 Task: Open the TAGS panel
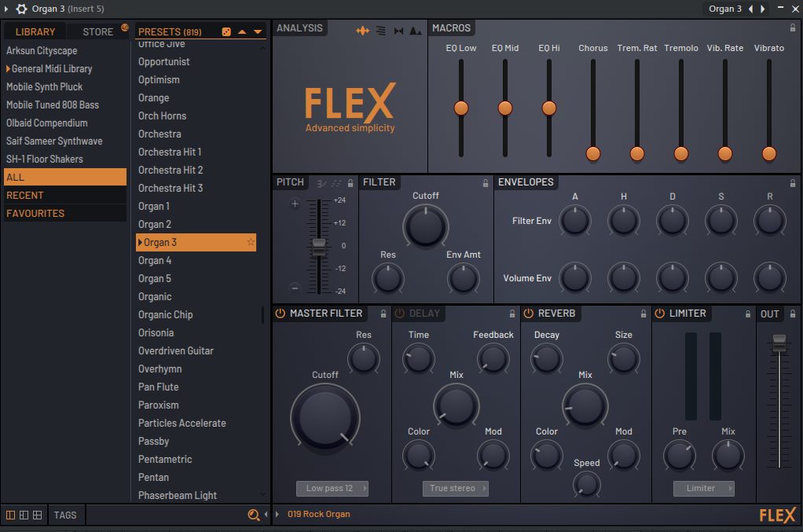[x=65, y=515]
